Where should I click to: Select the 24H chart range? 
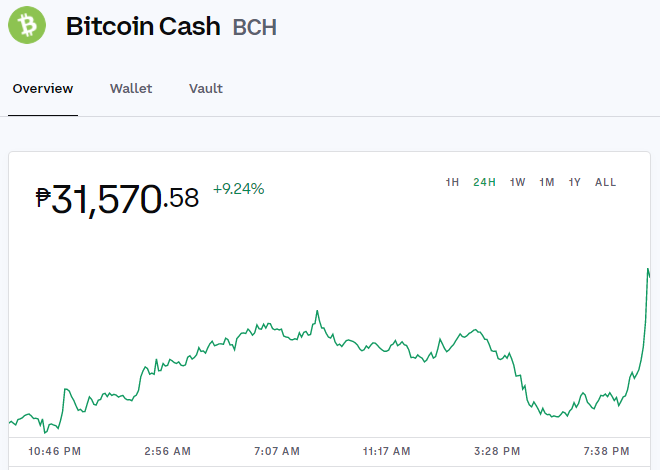click(484, 182)
